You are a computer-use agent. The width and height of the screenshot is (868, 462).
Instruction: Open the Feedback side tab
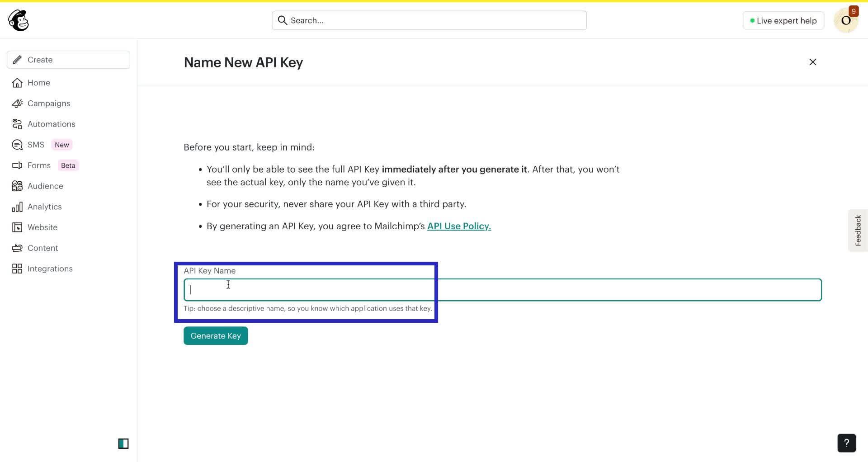tap(858, 230)
